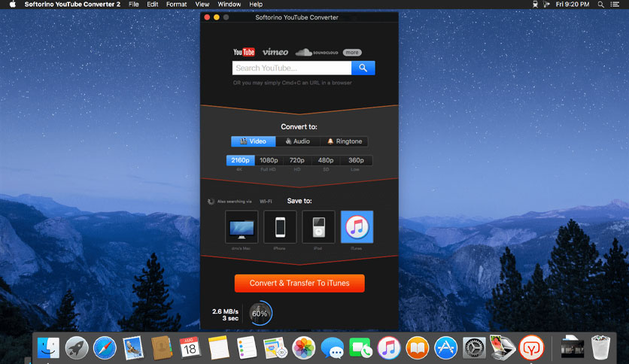Open the Window menu
Screen dimensions: 629x364
click(x=229, y=5)
